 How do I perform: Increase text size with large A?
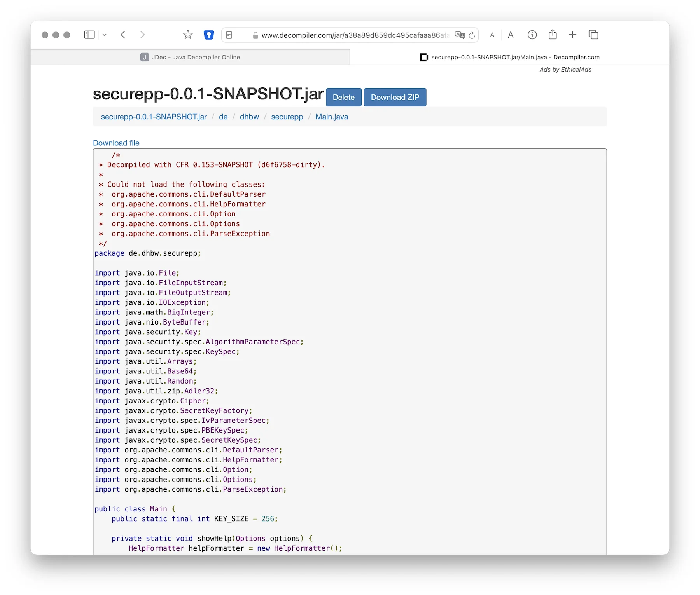tap(511, 35)
